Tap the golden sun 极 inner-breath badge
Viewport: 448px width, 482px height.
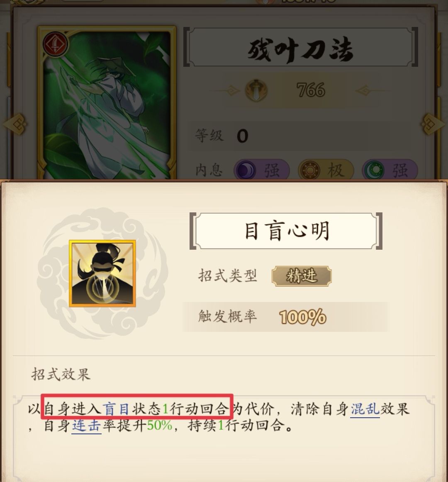pyautogui.click(x=326, y=170)
